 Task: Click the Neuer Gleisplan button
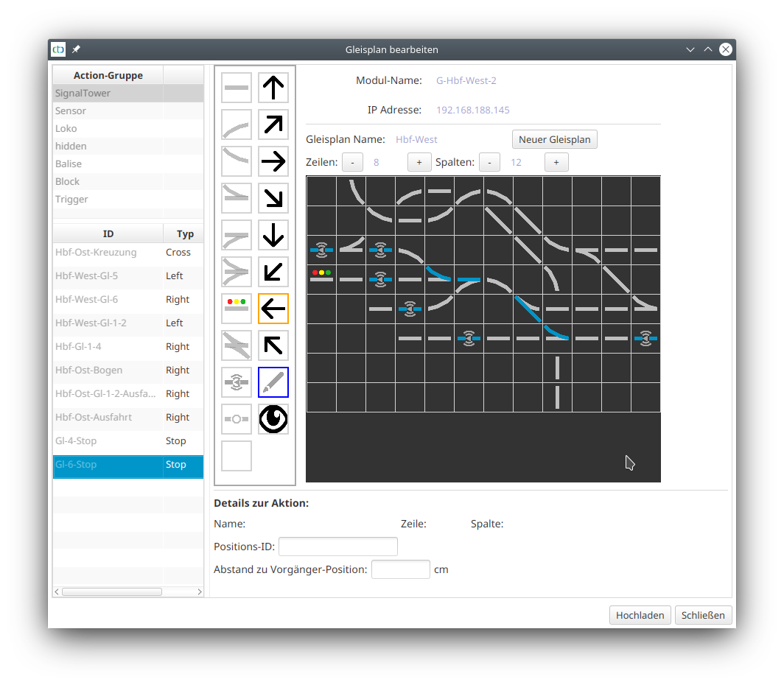pyautogui.click(x=554, y=139)
